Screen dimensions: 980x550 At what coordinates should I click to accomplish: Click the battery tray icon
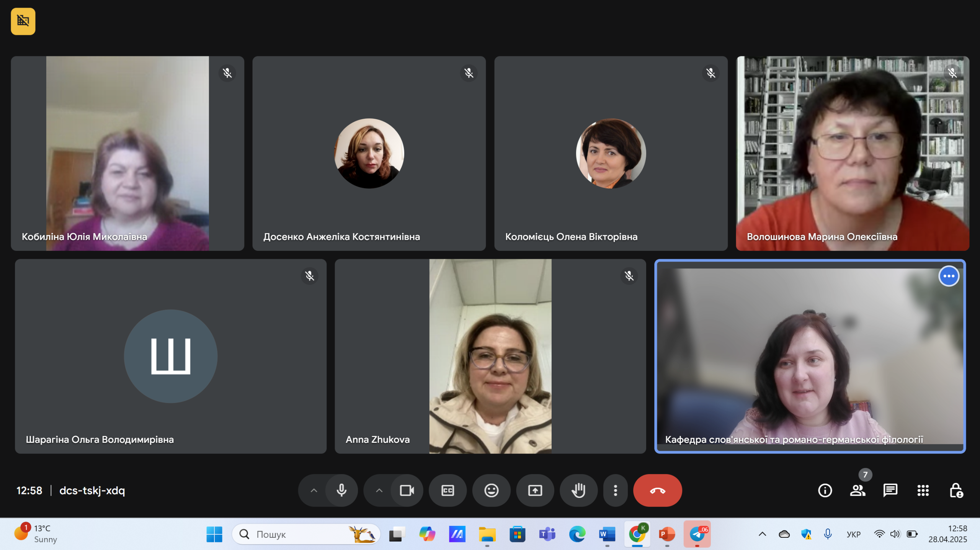(x=912, y=534)
